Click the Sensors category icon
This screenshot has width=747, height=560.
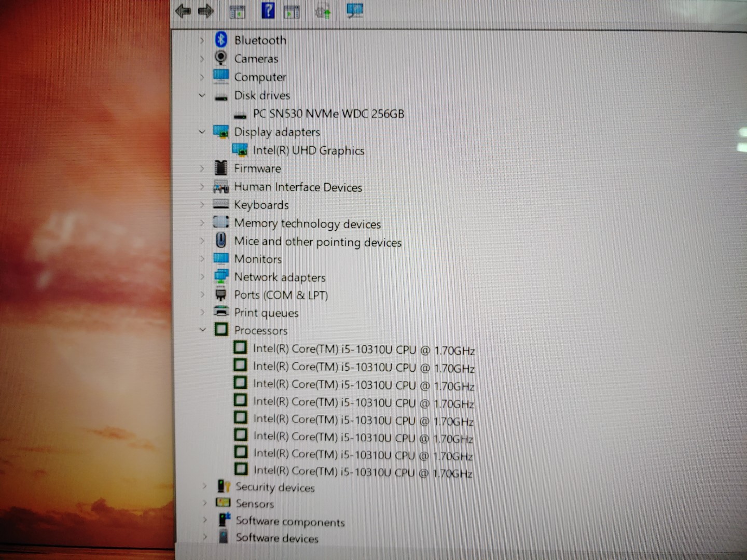point(223,502)
